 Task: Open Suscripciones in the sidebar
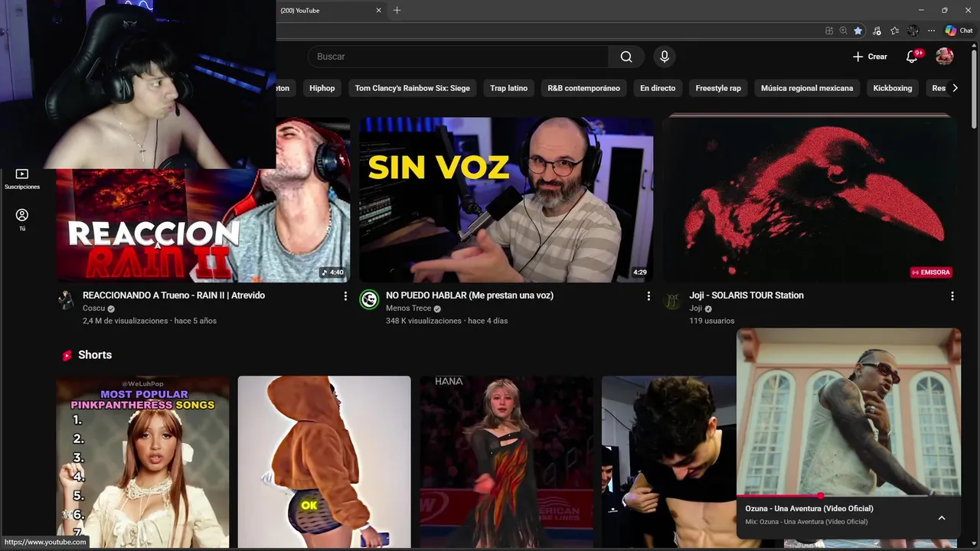[22, 179]
